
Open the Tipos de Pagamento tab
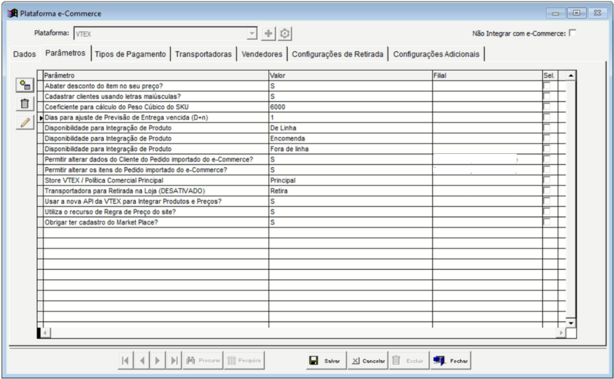130,54
